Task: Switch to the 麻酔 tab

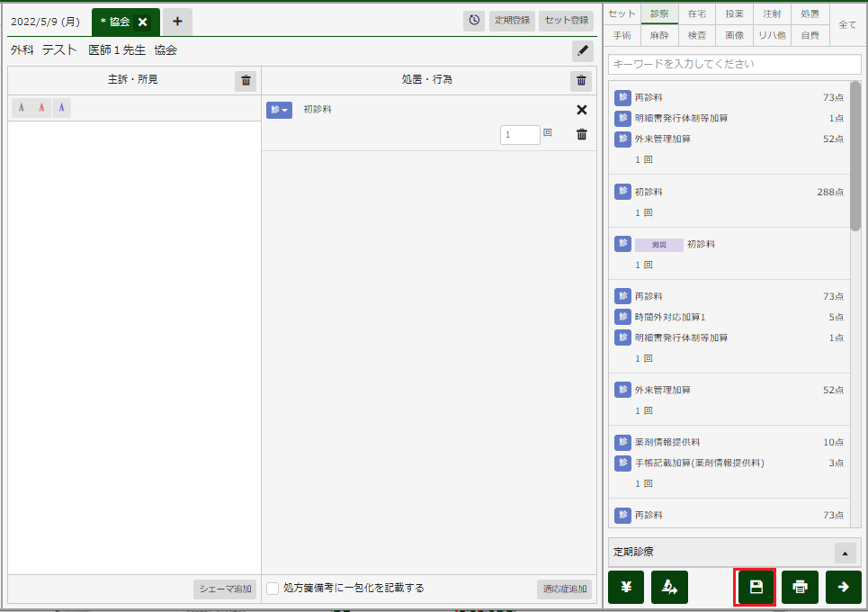Action: 659,35
